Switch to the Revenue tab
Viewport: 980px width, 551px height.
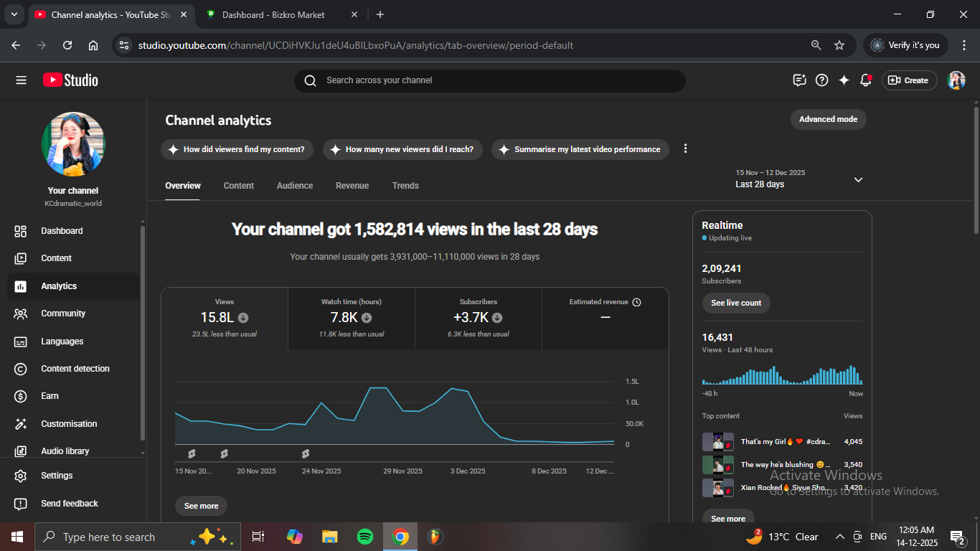coord(352,186)
